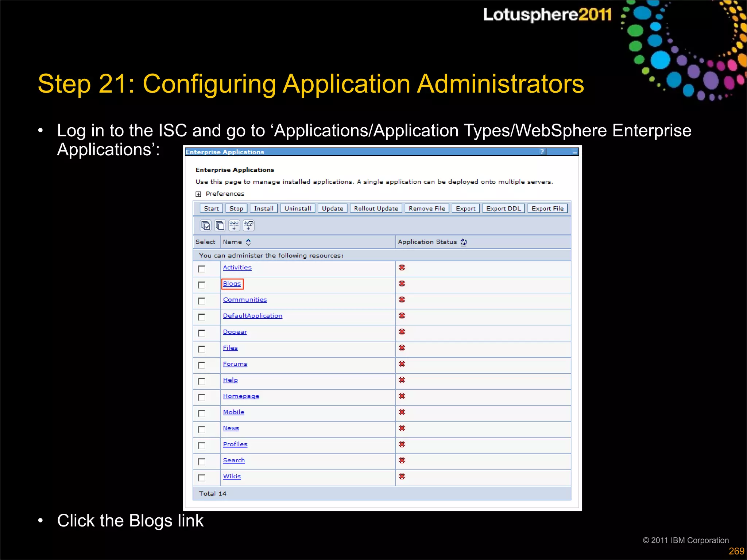
Task: Click Activities stopped status icon
Action: click(x=402, y=268)
